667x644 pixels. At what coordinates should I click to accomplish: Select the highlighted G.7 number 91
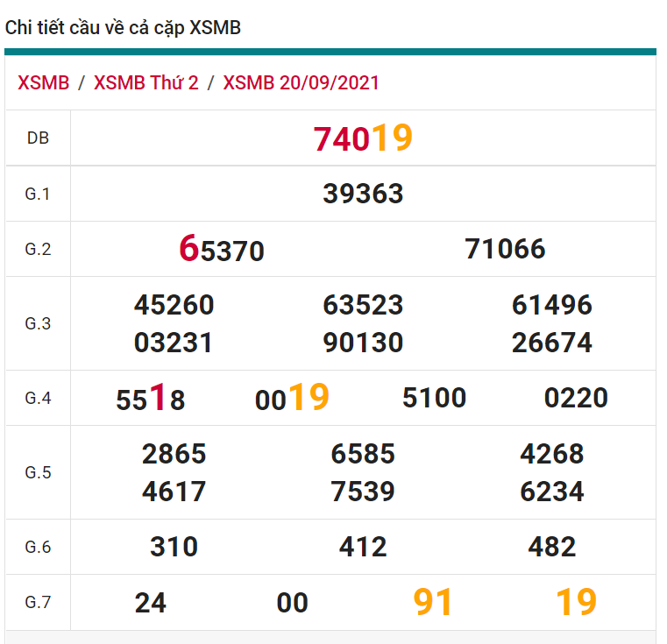tap(433, 603)
